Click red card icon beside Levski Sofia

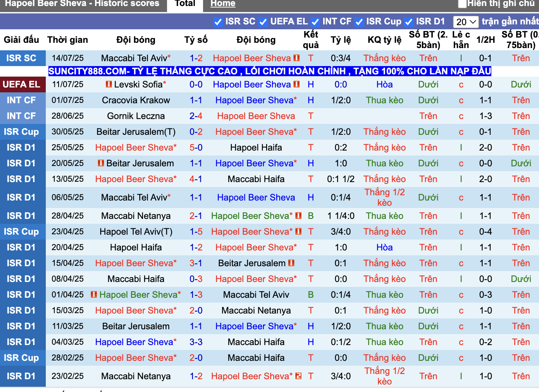pos(109,84)
